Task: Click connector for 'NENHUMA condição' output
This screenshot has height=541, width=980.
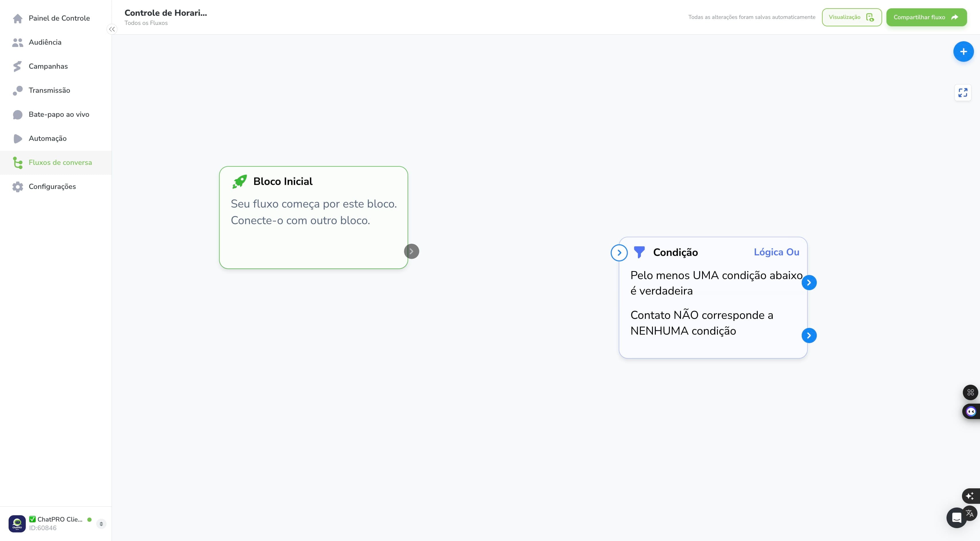Action: (x=809, y=335)
